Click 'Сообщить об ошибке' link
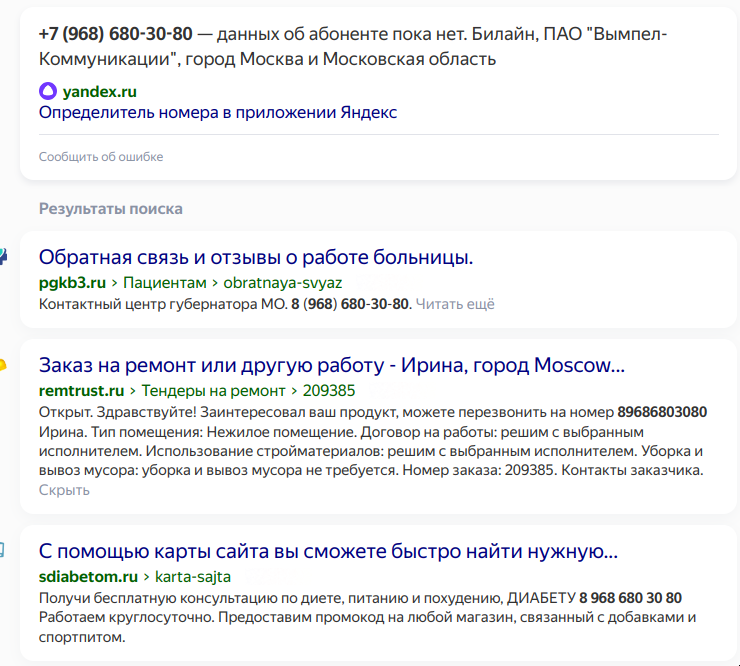Viewport: 740px width, 666px height. click(101, 157)
